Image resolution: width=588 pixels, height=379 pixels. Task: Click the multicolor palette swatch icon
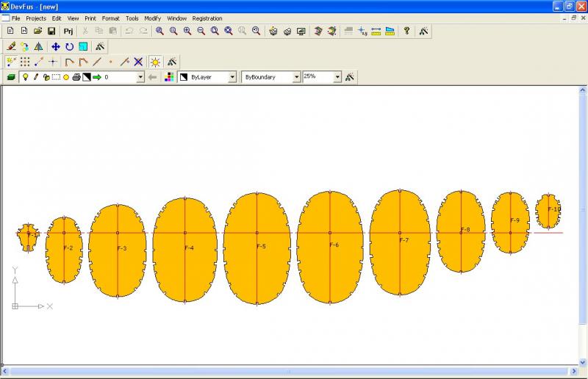[x=169, y=77]
